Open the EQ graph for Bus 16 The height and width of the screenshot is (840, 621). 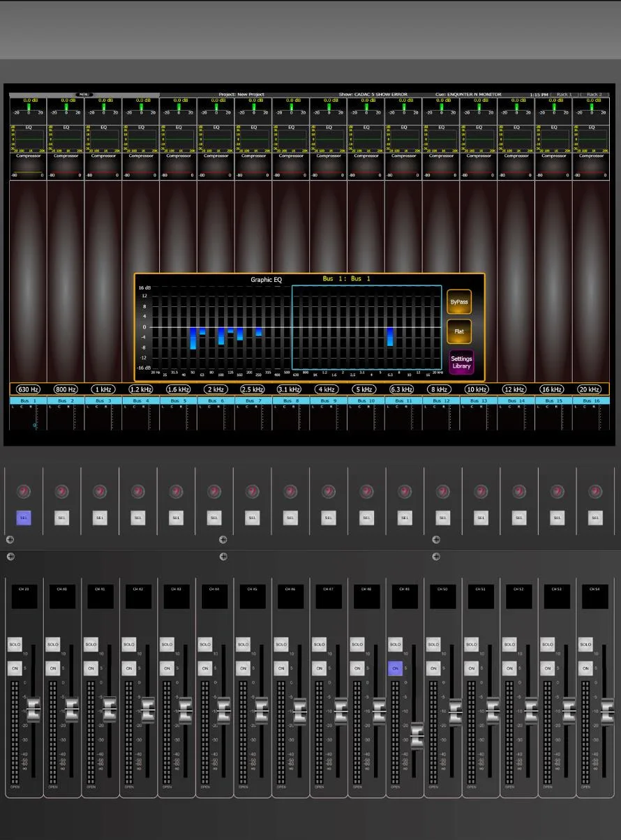(591, 139)
